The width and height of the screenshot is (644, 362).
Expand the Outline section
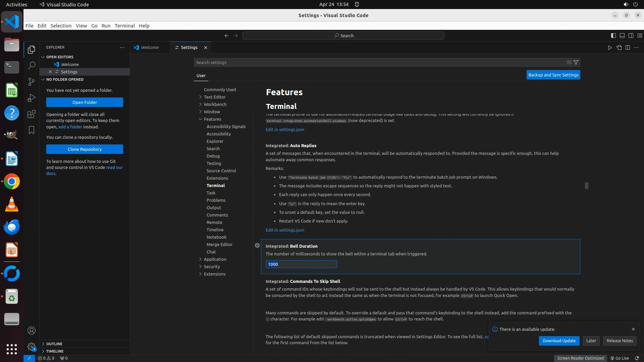(x=54, y=344)
